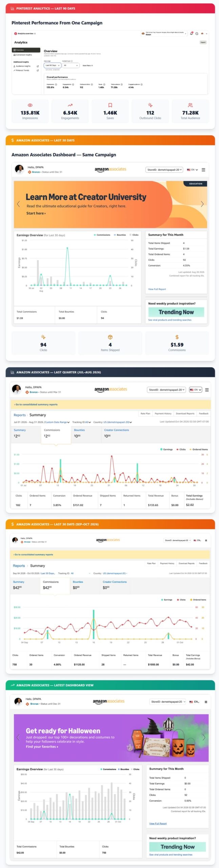
Task: Open StoreID dropdown in the Halloween dashboard
Action: [168, 702]
